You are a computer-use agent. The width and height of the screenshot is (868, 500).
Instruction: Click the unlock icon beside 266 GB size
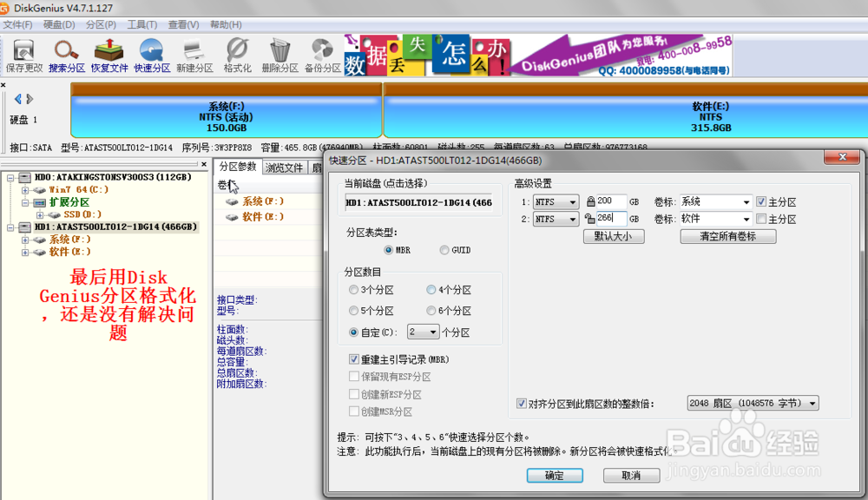(x=590, y=219)
